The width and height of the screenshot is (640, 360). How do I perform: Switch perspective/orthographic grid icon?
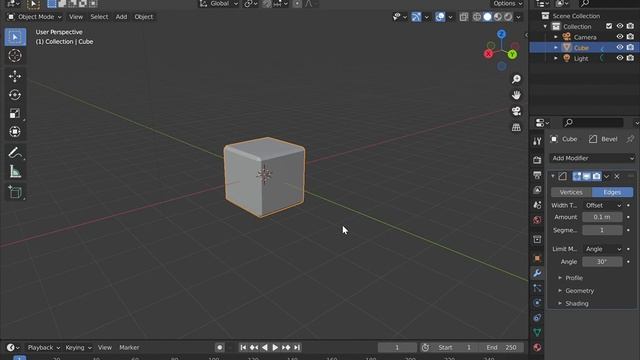click(x=516, y=127)
